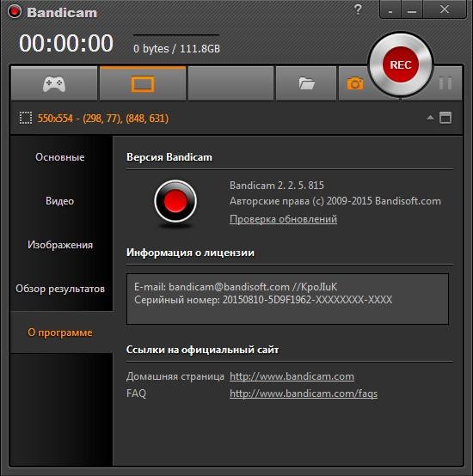The height and width of the screenshot is (476, 473).
Task: Toggle full window mode icon beside the arrow
Action: coord(445,118)
